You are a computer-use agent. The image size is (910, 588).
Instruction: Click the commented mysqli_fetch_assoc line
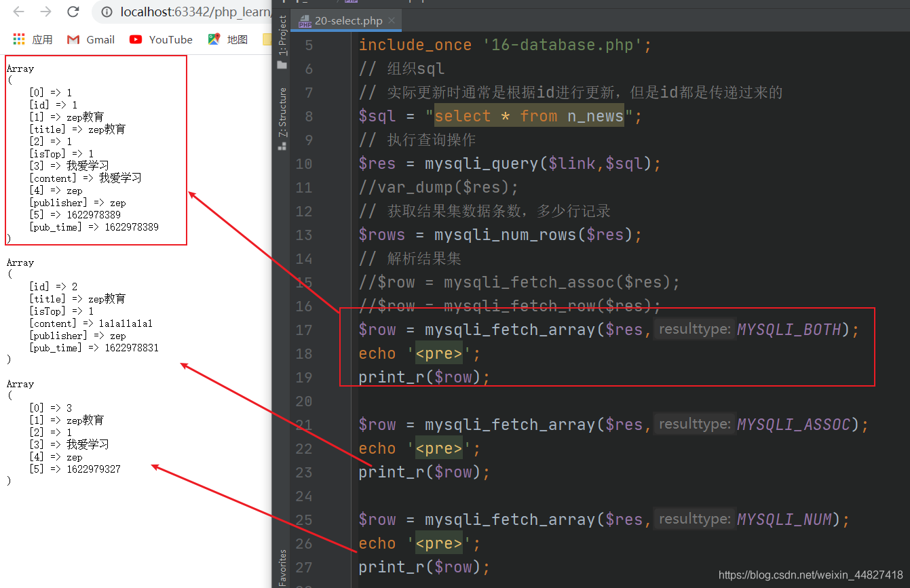[519, 283]
